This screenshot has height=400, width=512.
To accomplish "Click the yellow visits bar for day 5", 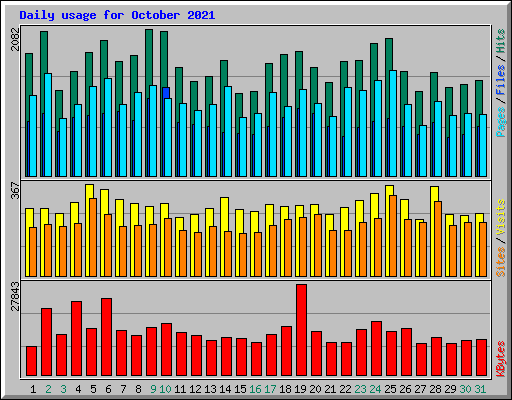I will [87, 230].
